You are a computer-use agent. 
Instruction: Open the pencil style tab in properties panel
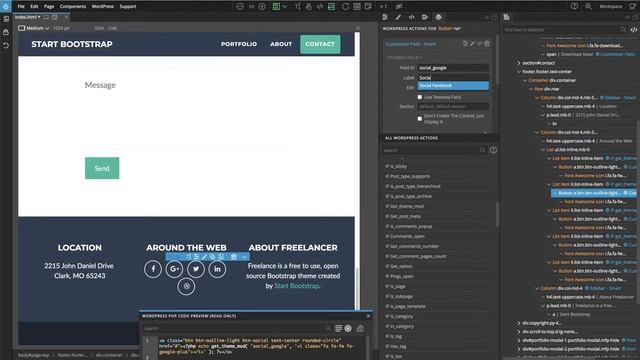pos(398,17)
